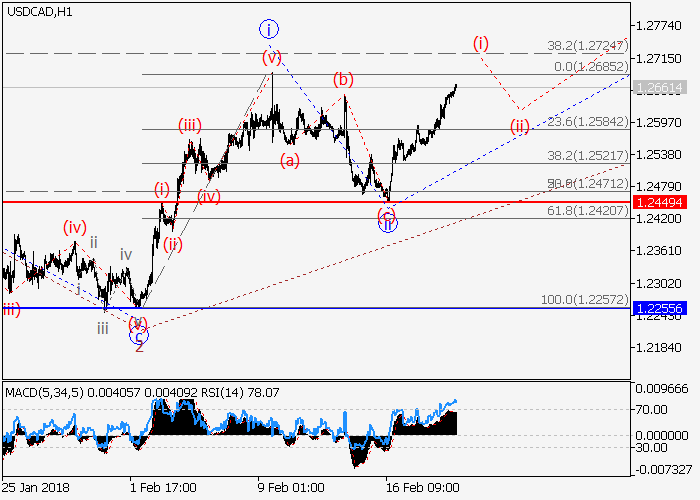
Task: Click the USDCAD,H1 chart title
Action: tap(40, 12)
